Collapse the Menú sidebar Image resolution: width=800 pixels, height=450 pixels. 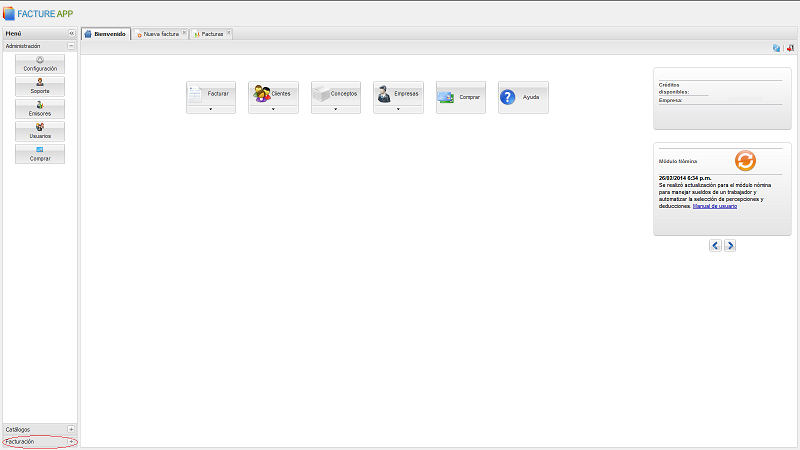coord(71,34)
